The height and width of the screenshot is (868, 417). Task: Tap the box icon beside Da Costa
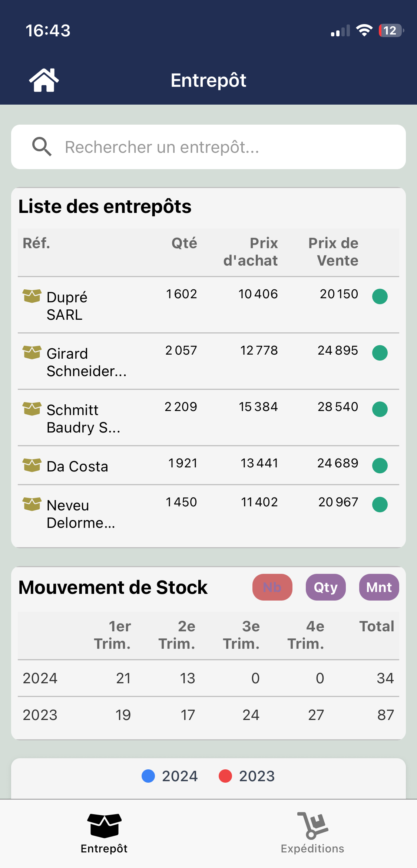tap(32, 465)
